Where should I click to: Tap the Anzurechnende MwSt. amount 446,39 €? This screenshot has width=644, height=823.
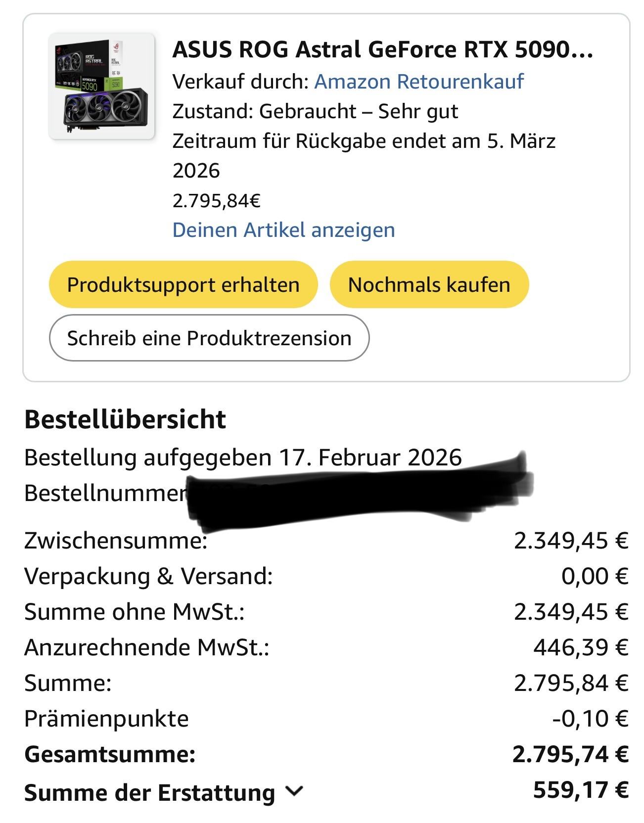coord(581,647)
